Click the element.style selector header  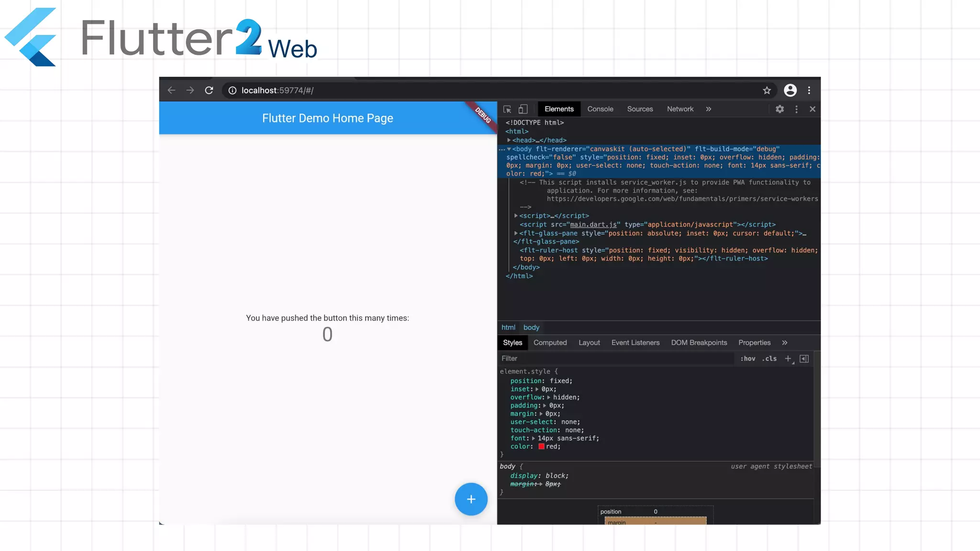pos(529,371)
